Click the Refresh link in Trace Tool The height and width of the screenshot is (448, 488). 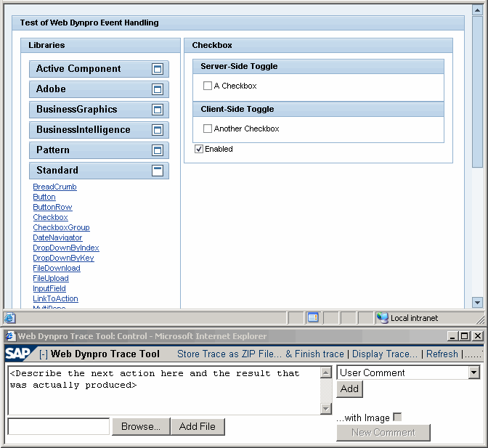coord(442,354)
